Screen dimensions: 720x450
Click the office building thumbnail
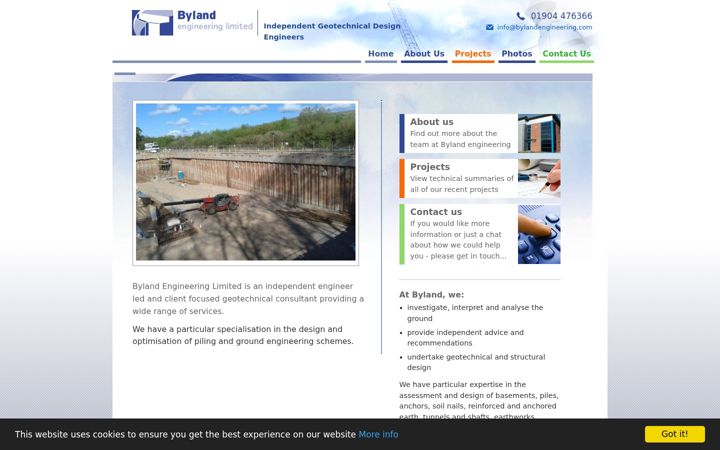pyautogui.click(x=539, y=133)
